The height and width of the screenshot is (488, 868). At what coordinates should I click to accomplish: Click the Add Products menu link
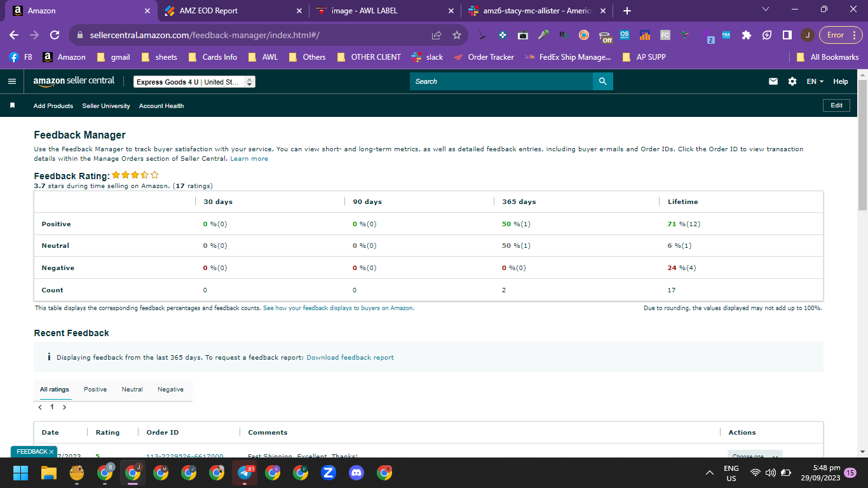tap(53, 105)
